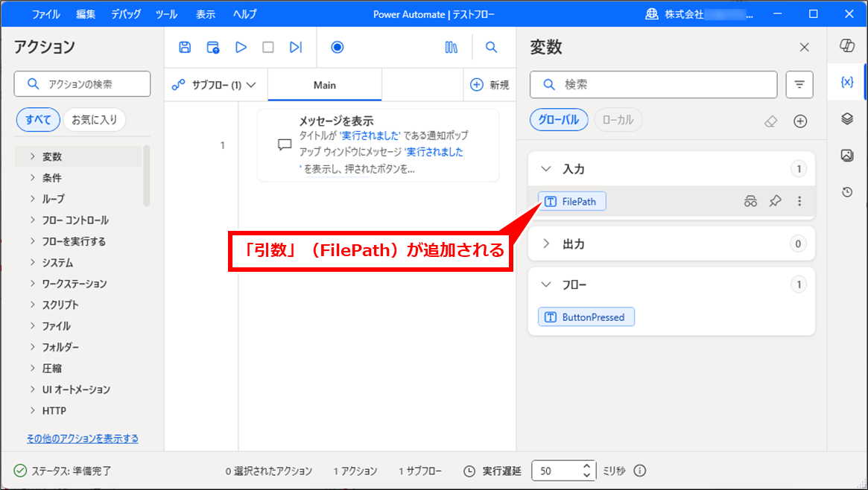Viewport: 868px width, 490px height.
Task: Pin the FilePath variable
Action: tap(775, 201)
